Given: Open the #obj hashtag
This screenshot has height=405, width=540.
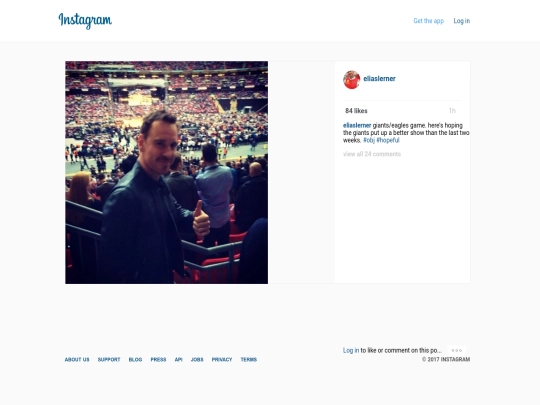Looking at the screenshot, I should pos(369,140).
